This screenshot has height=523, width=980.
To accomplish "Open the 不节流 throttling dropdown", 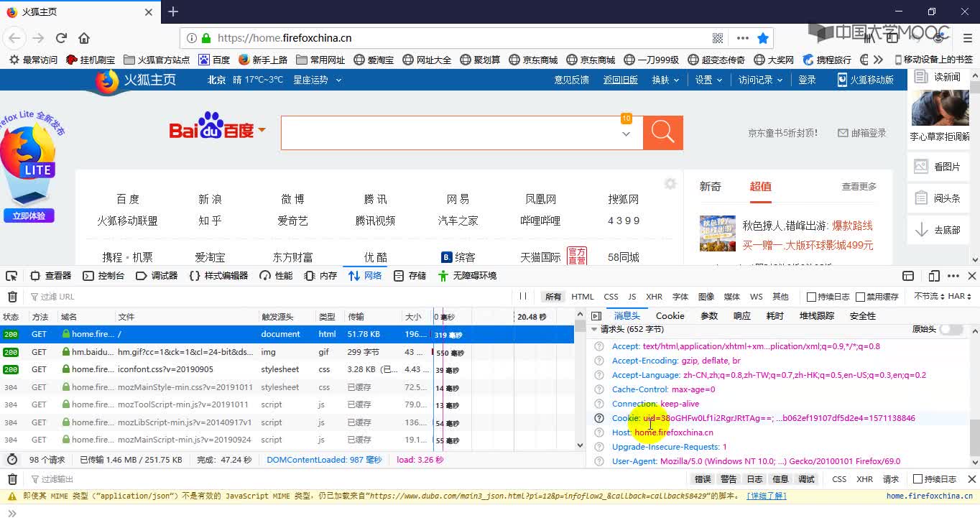I will [928, 297].
